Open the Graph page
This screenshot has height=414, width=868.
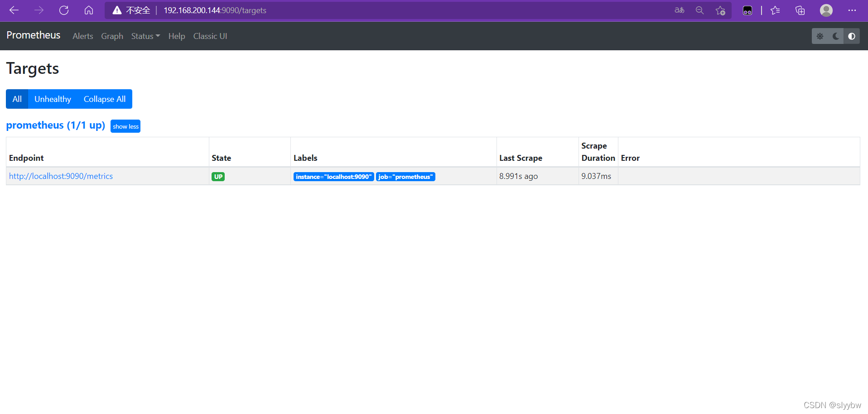(x=112, y=36)
